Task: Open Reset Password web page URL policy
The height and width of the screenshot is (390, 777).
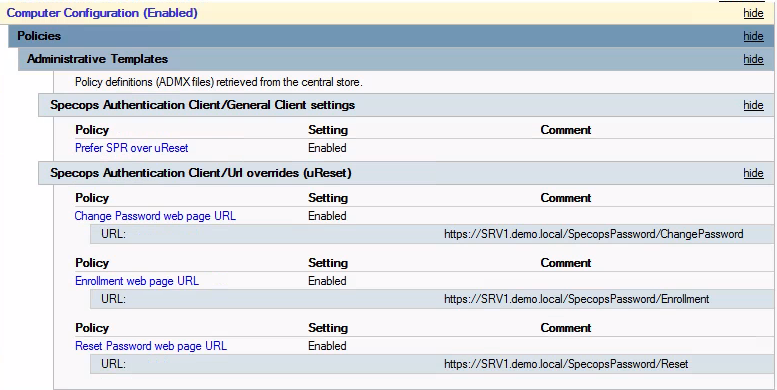Action: pyautogui.click(x=151, y=346)
